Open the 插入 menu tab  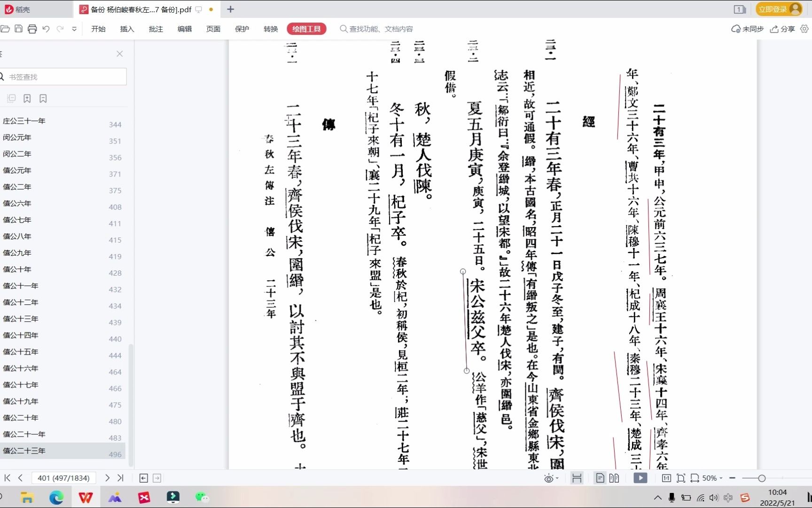127,29
